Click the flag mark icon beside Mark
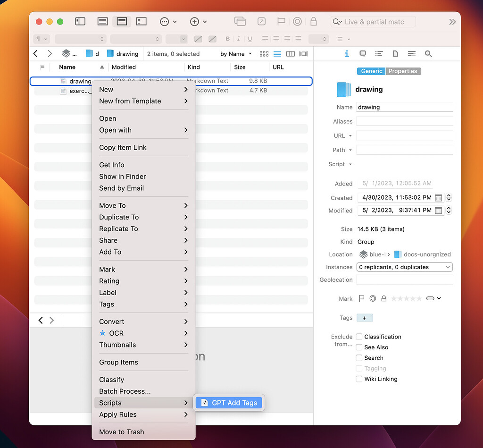 click(x=361, y=298)
